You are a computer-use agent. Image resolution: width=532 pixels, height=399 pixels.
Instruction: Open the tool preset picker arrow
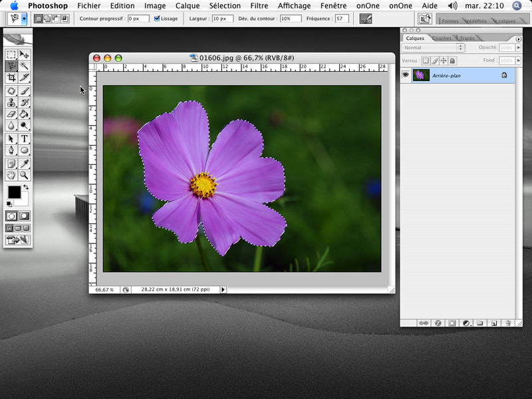tap(24, 19)
